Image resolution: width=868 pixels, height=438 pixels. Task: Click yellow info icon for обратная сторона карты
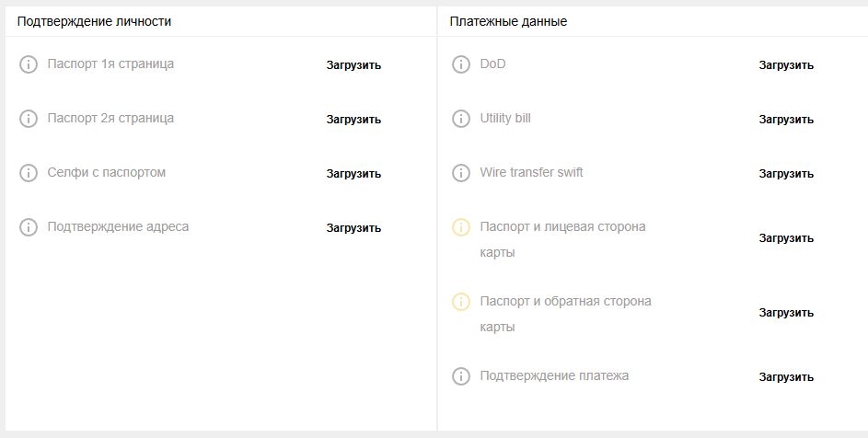pyautogui.click(x=461, y=302)
